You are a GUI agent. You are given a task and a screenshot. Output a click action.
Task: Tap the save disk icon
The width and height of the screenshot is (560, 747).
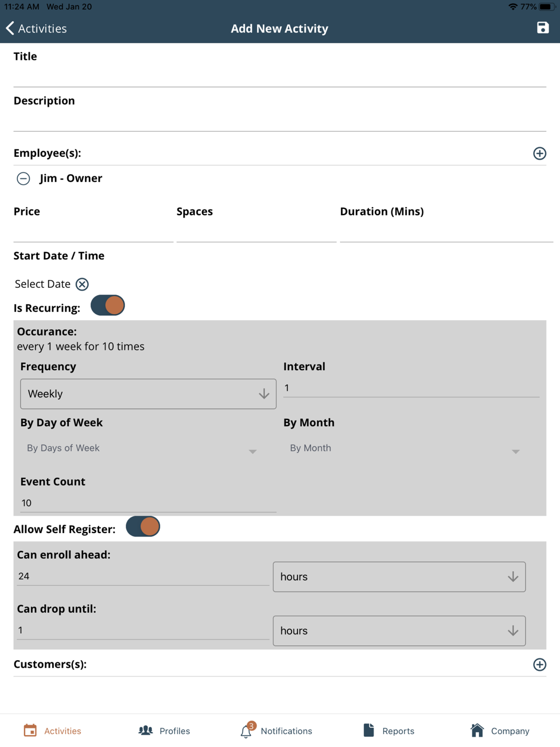542,28
